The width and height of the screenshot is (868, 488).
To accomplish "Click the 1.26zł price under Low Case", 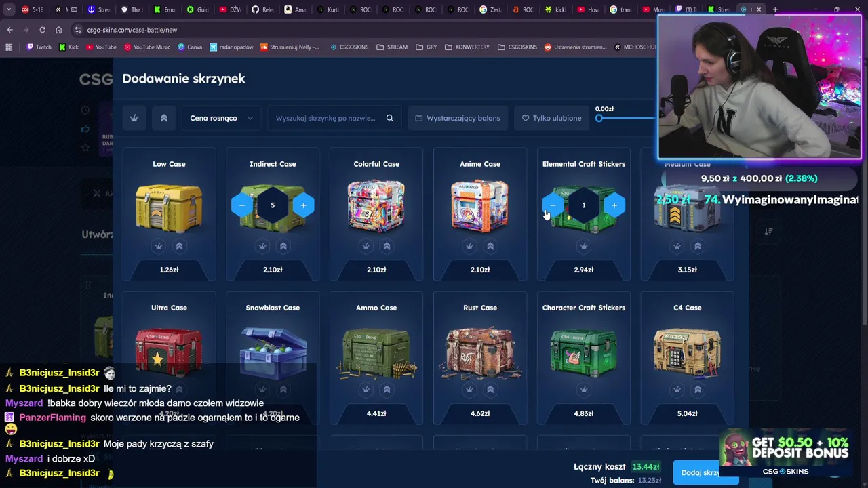I will point(169,270).
